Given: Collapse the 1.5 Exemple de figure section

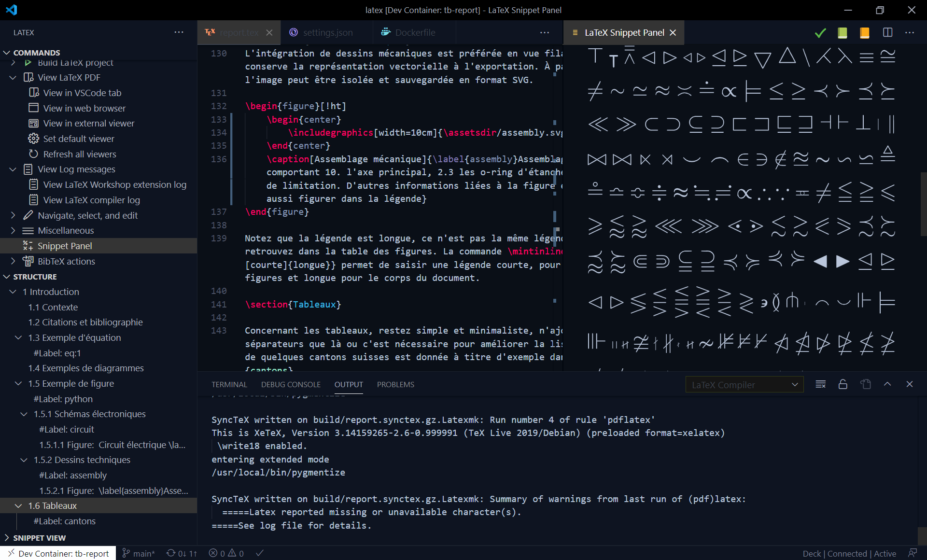Looking at the screenshot, I should (x=17, y=383).
